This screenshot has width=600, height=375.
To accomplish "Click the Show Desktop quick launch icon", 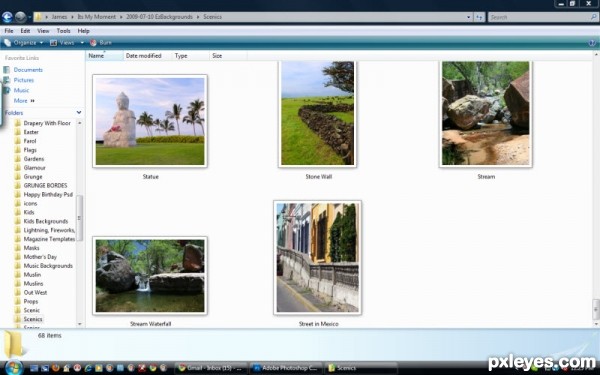I will point(34,368).
